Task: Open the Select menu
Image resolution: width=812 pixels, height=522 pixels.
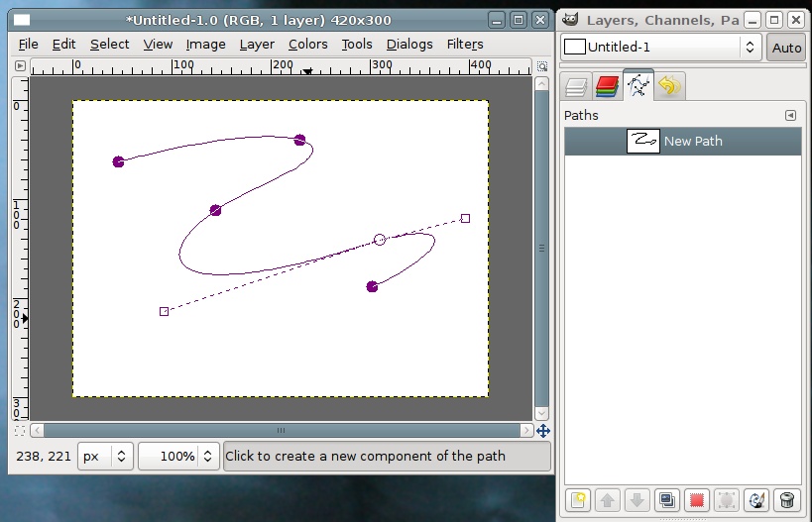Action: click(x=109, y=45)
